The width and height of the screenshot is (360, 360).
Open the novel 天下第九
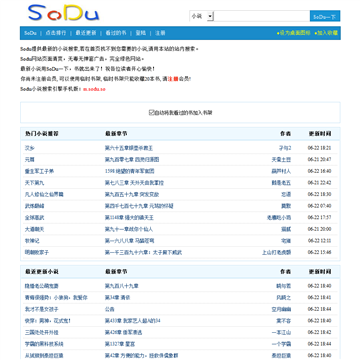coord(34,183)
